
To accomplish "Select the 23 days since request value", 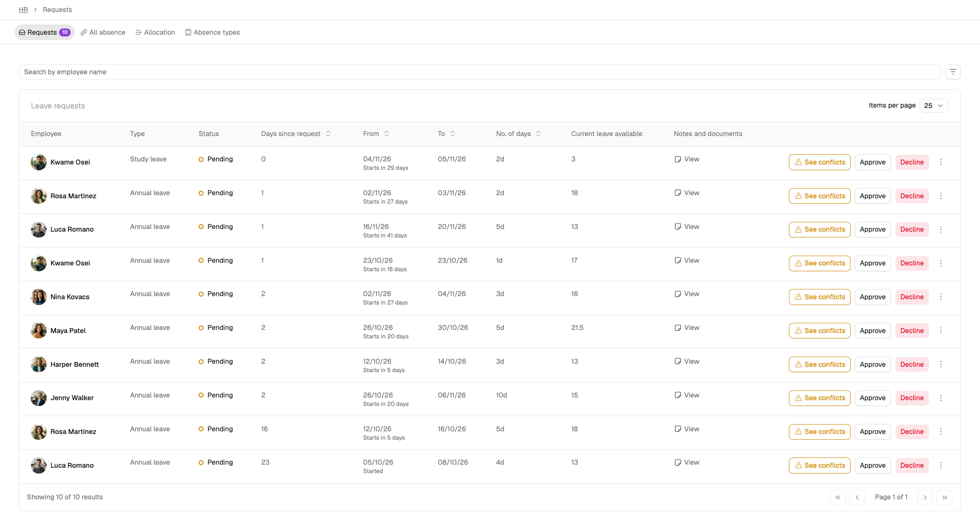I will point(265,462).
